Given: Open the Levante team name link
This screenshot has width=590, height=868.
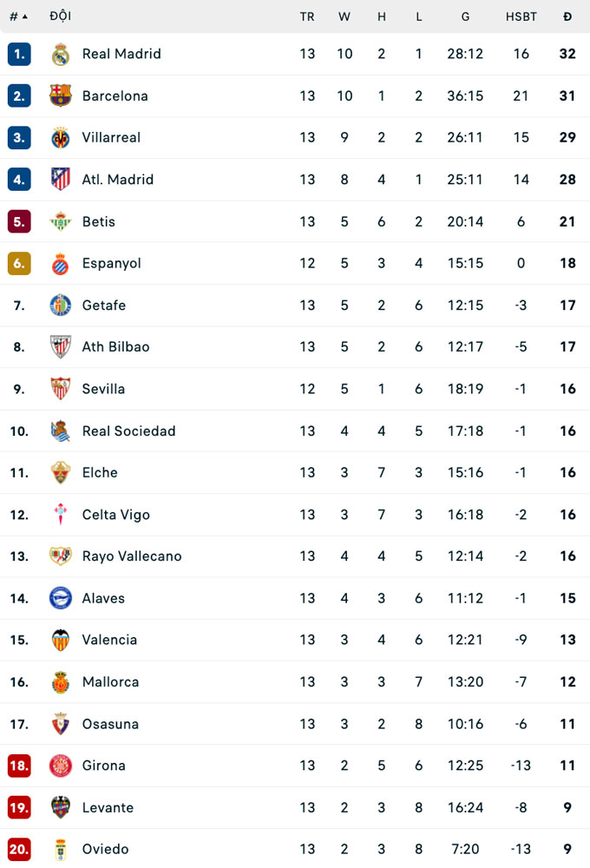Looking at the screenshot, I should coord(108,807).
